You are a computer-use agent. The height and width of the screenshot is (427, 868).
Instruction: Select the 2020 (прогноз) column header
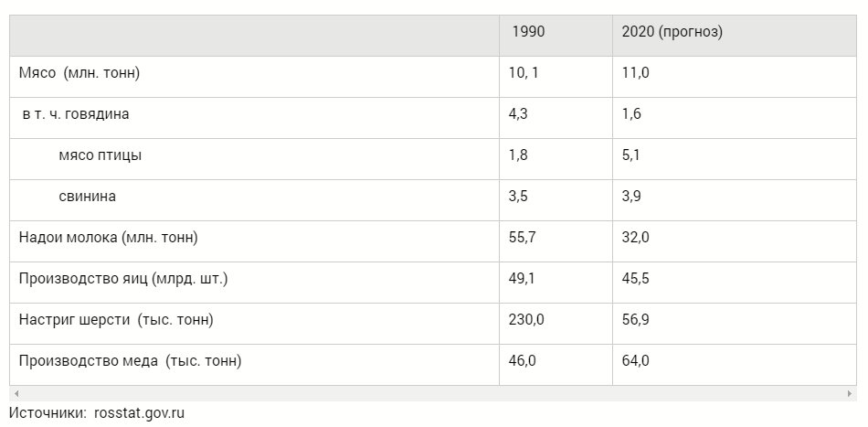coord(672,32)
